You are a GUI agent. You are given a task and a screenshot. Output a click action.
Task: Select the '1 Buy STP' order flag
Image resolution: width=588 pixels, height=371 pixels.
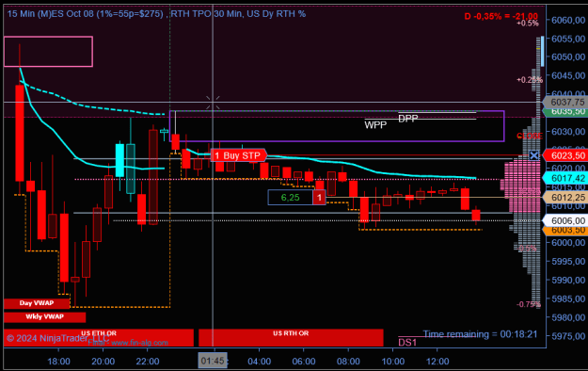pyautogui.click(x=239, y=155)
